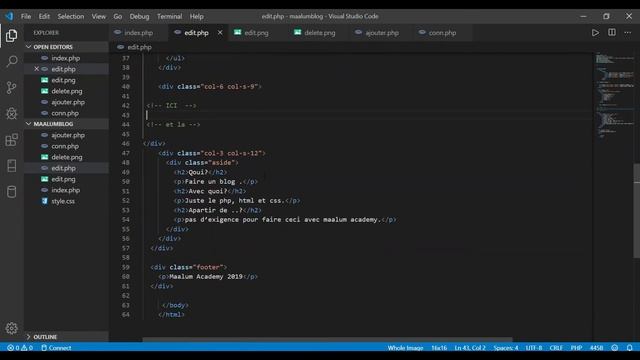Open the Source Control view

[11, 87]
